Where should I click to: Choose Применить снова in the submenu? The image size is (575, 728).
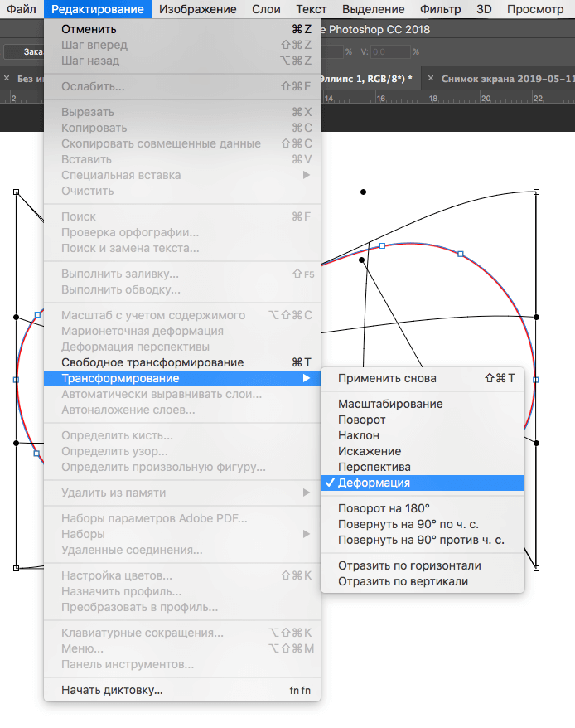pos(387,378)
